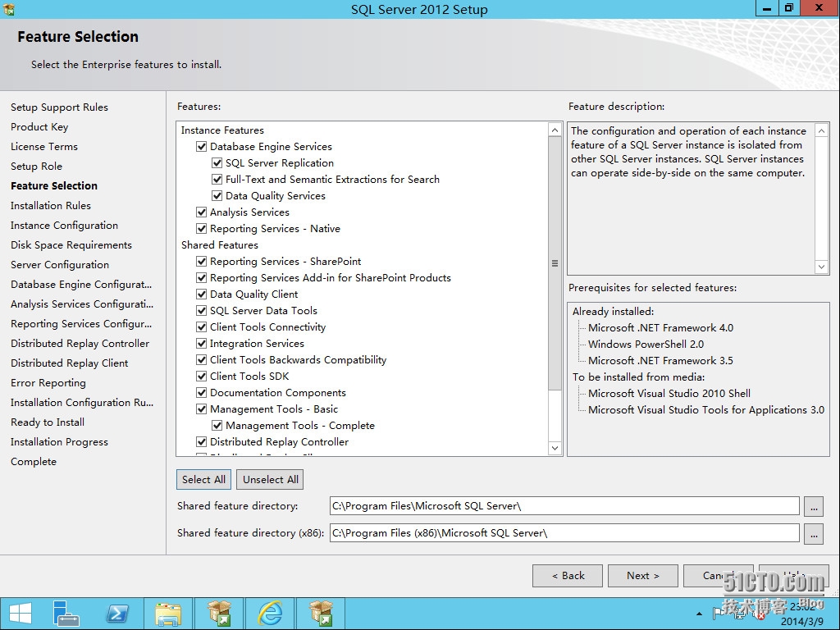Edit Shared feature directory path field
The height and width of the screenshot is (630, 840).
tap(564, 506)
